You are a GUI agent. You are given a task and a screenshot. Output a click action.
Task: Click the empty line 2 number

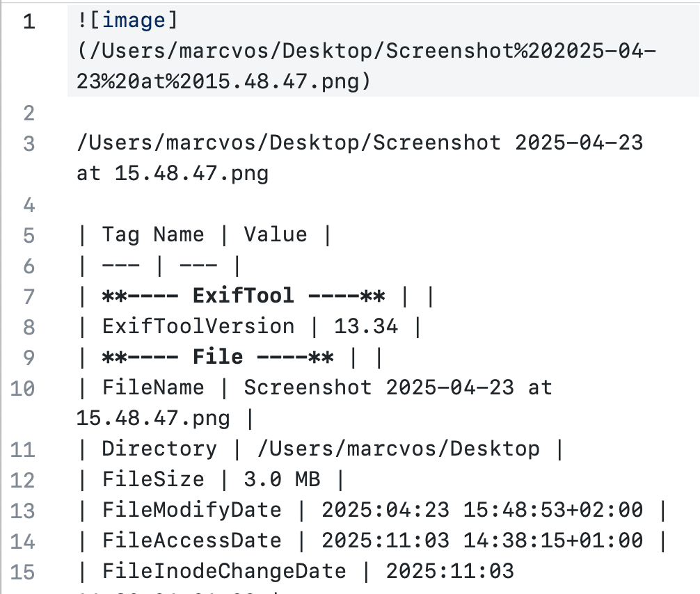[x=29, y=113]
